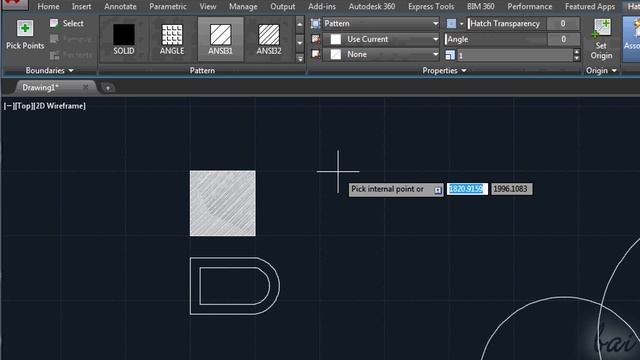Switch to the View ribbon tab
640x360 pixels.
(x=208, y=7)
